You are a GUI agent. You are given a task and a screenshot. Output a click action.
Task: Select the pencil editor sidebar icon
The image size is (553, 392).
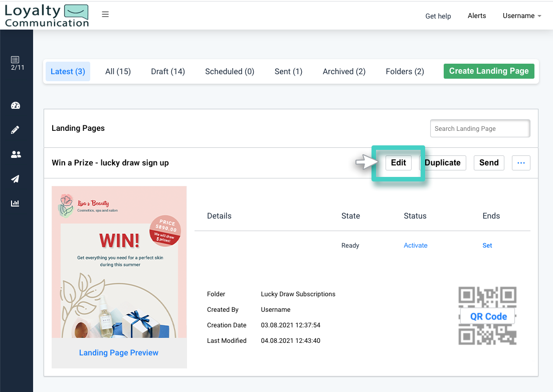pyautogui.click(x=15, y=130)
